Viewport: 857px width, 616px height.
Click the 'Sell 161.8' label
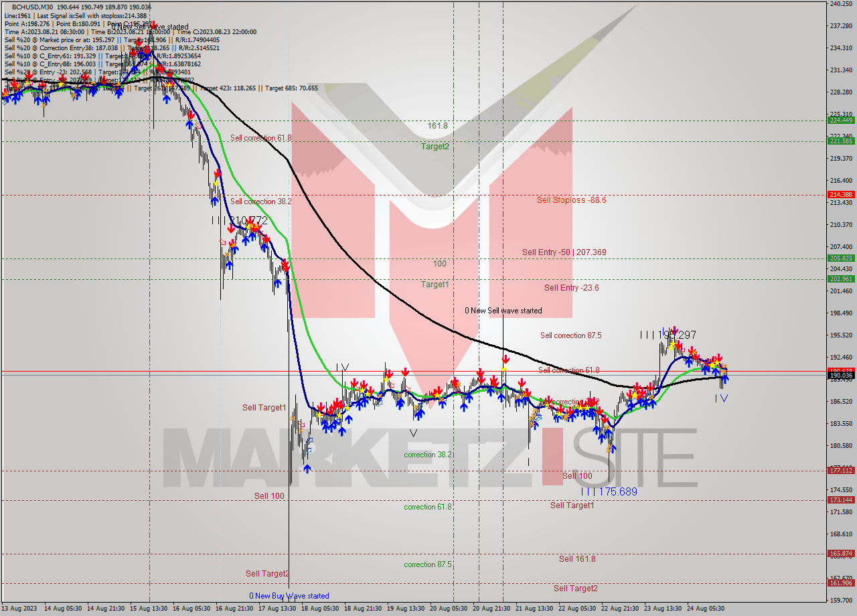point(577,558)
